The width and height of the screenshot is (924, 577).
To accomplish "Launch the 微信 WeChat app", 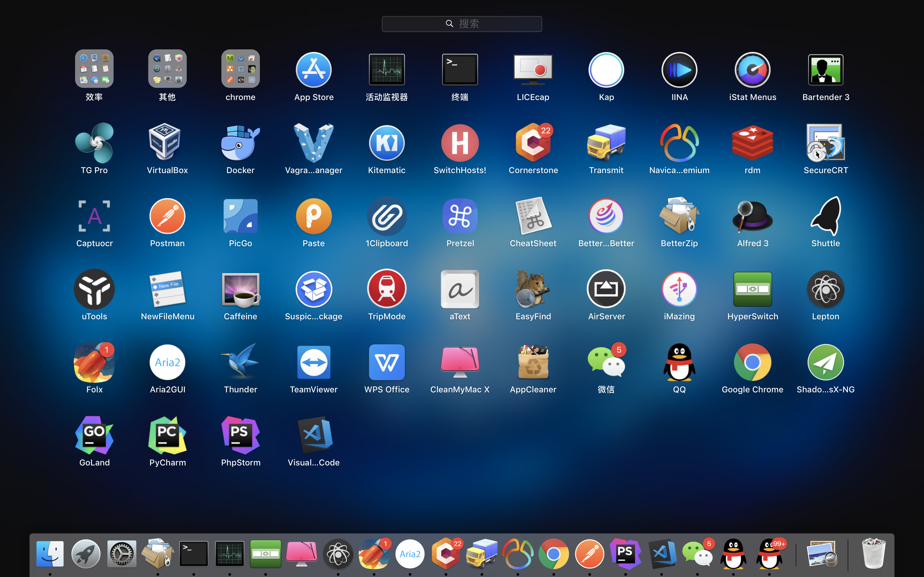I will (x=606, y=363).
